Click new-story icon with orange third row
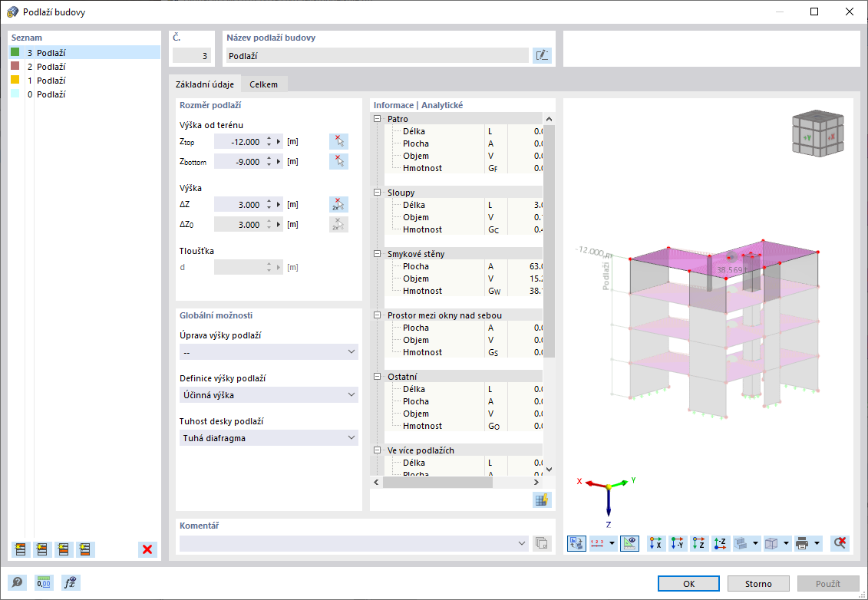Image resolution: width=868 pixels, height=600 pixels. 64,549
